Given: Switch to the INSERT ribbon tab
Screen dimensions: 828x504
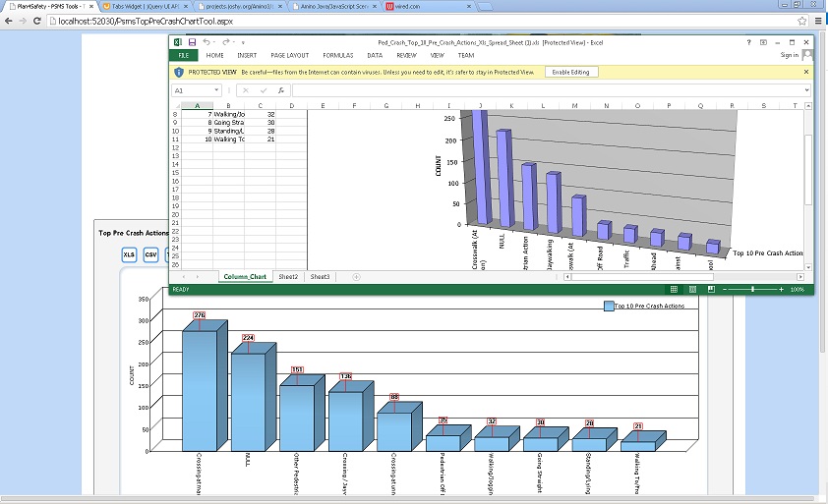Looking at the screenshot, I should [247, 55].
